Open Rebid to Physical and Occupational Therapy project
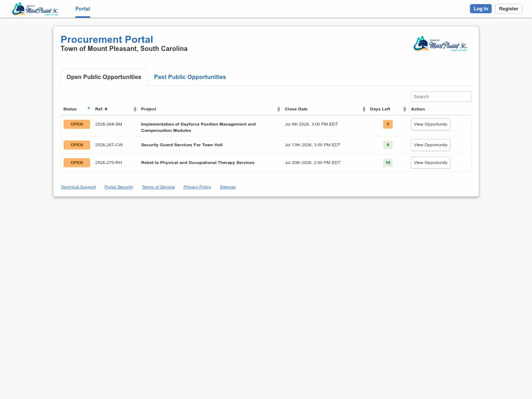Image resolution: width=532 pixels, height=399 pixels. pyautogui.click(x=198, y=163)
